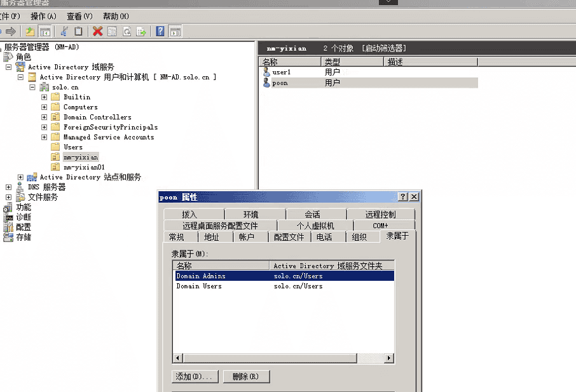Expand the ForeignSecurityPrincipals node

click(x=44, y=127)
